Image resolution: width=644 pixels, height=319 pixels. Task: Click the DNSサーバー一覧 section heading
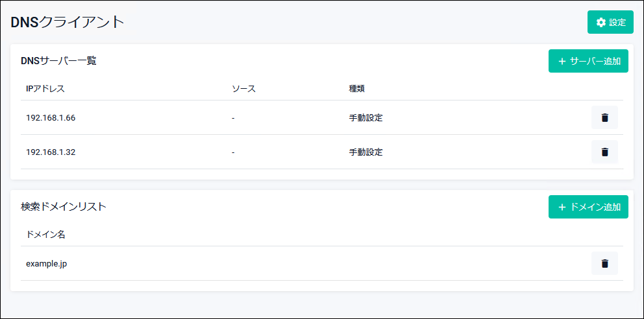tap(59, 60)
